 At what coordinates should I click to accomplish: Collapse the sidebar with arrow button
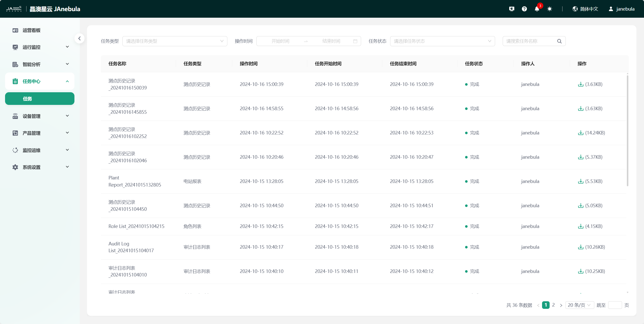pos(79,38)
